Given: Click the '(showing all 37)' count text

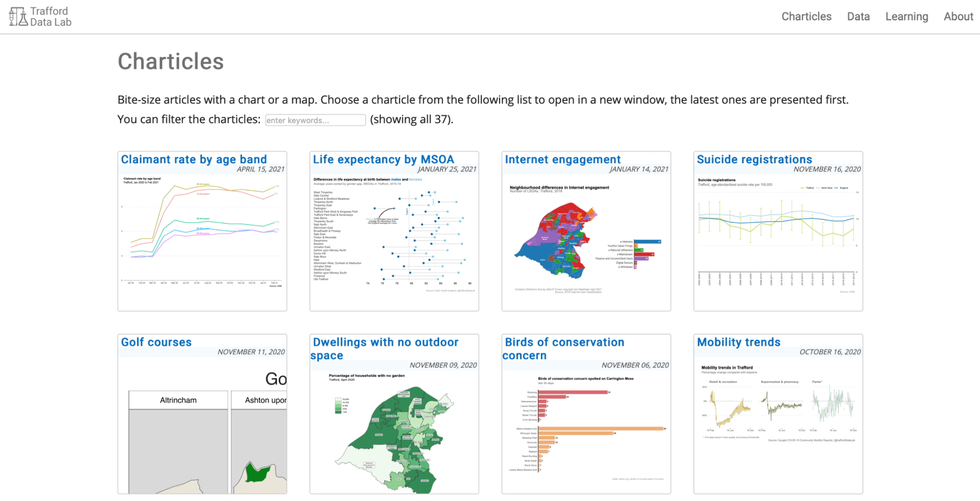Looking at the screenshot, I should 411,119.
